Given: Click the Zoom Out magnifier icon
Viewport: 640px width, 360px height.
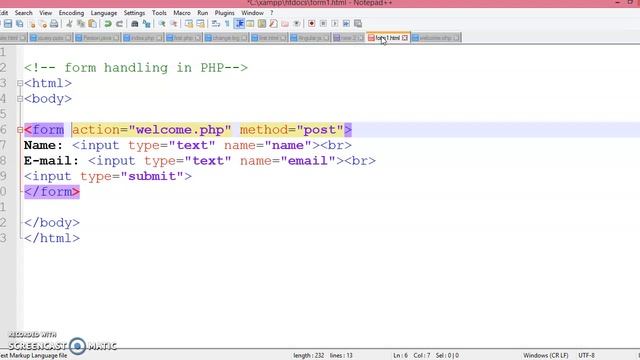Looking at the screenshot, I should 173,24.
